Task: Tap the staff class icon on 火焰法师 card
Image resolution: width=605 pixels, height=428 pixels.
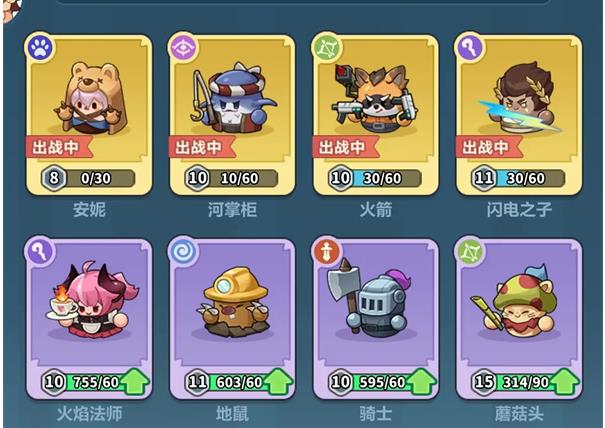Action: click(x=41, y=251)
